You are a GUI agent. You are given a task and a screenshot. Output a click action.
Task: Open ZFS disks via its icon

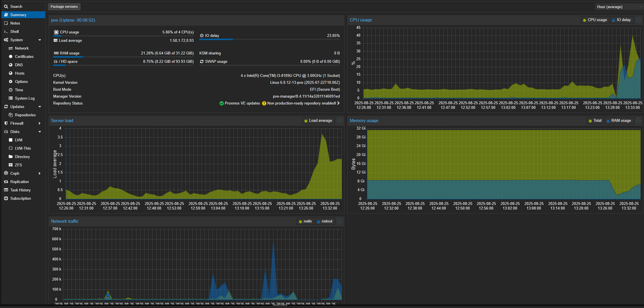pyautogui.click(x=10, y=165)
